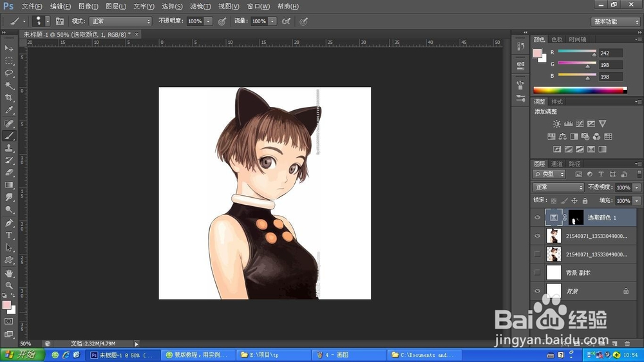Viewport: 644px width, 362px height.
Task: Select the Pen tool
Action: [x=8, y=223]
